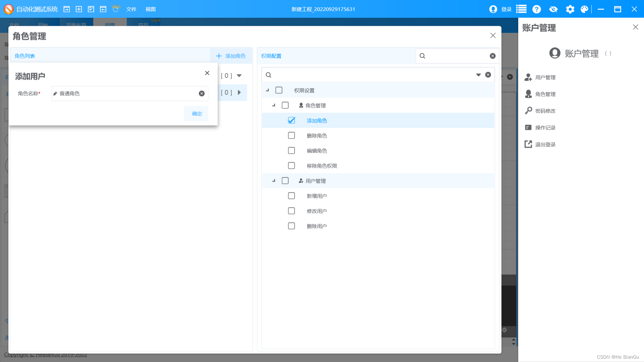Toggle the hidden-eye visibility icon in title bar

click(x=553, y=9)
